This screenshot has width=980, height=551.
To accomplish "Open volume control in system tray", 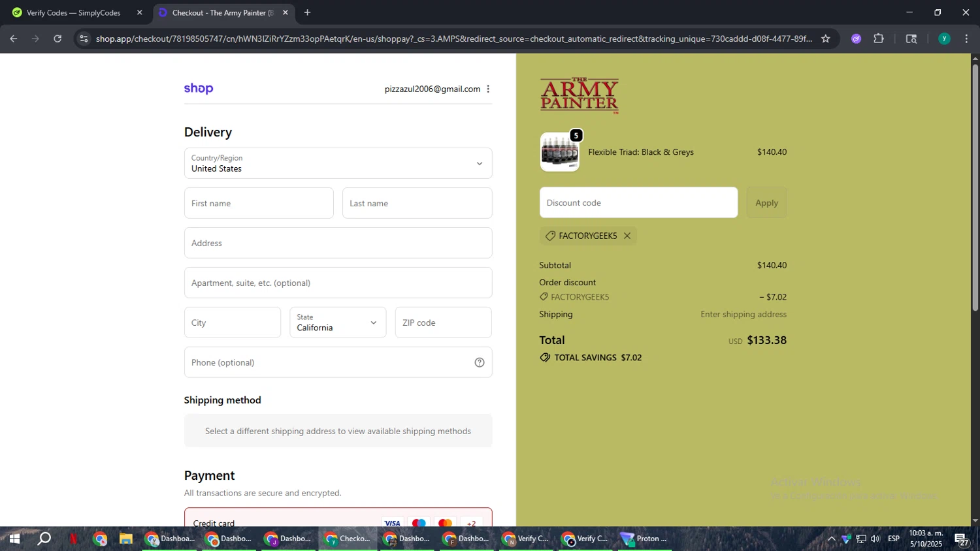I will click(875, 539).
